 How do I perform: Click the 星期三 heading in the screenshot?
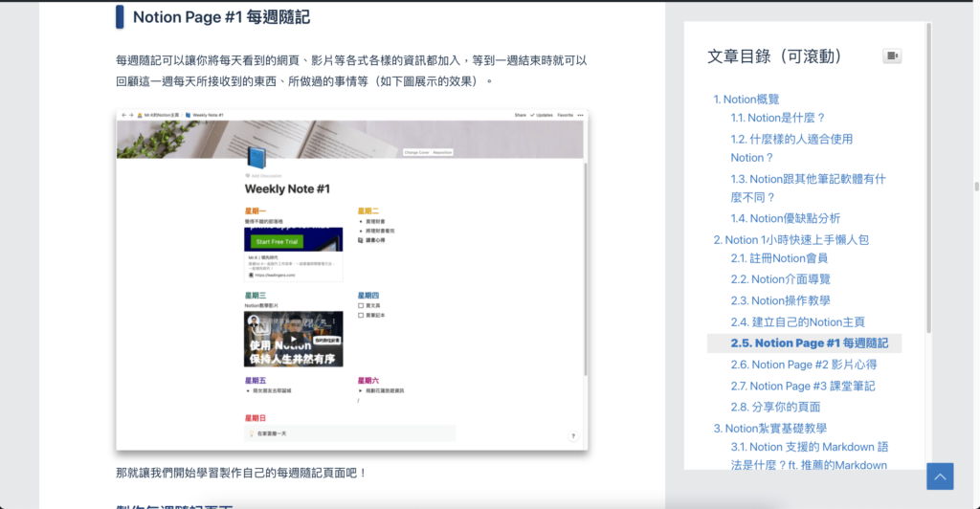[255, 296]
